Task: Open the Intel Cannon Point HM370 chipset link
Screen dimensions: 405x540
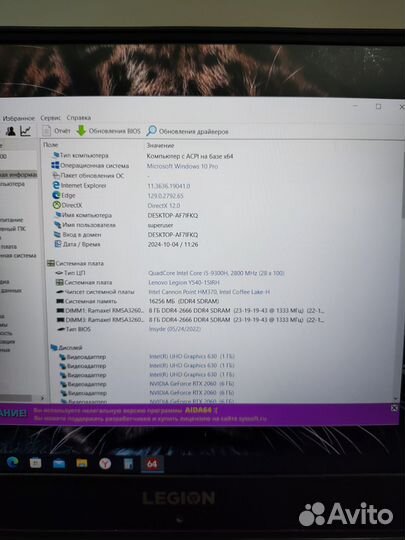Action: pyautogui.click(x=209, y=292)
